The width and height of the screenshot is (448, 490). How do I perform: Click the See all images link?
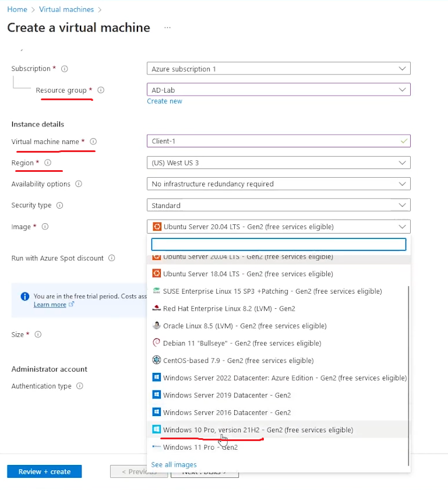click(x=174, y=465)
